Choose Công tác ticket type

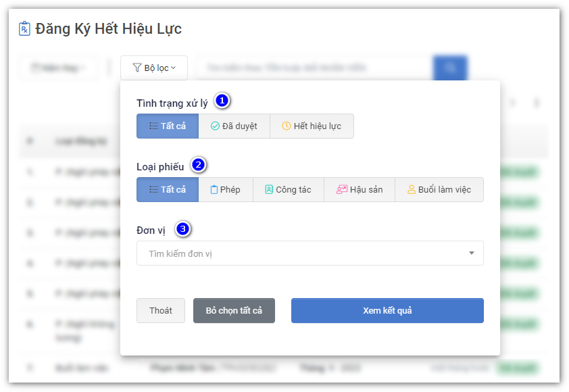pos(289,190)
